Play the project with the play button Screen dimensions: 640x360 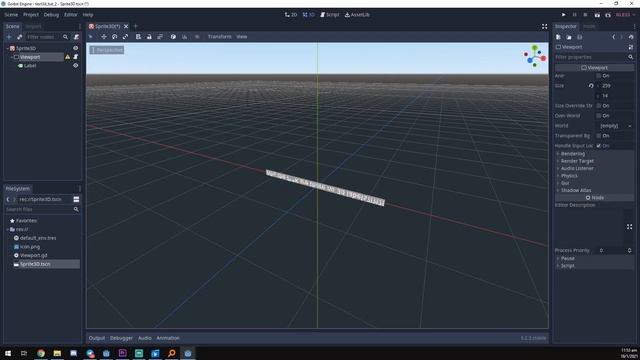point(564,15)
